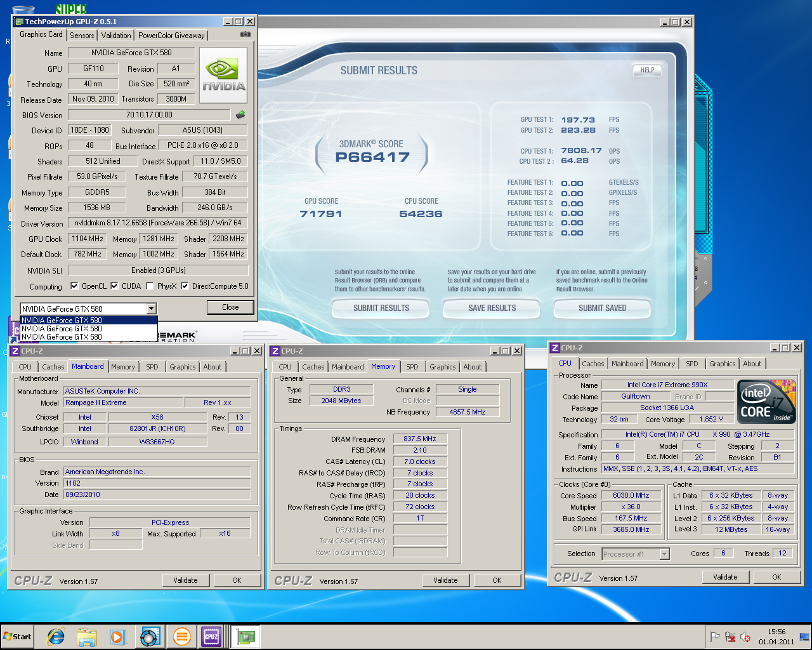Switch to GPU-Z via the graphics card taskbar icon

coord(246,637)
